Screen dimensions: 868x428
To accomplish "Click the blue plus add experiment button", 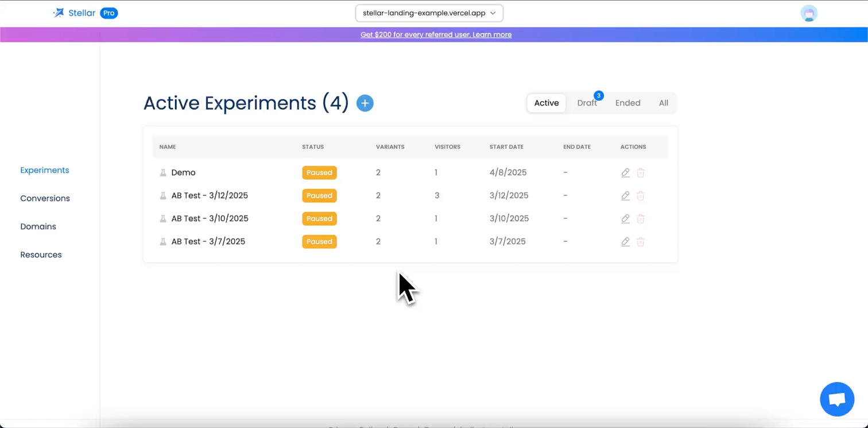I will click(365, 103).
